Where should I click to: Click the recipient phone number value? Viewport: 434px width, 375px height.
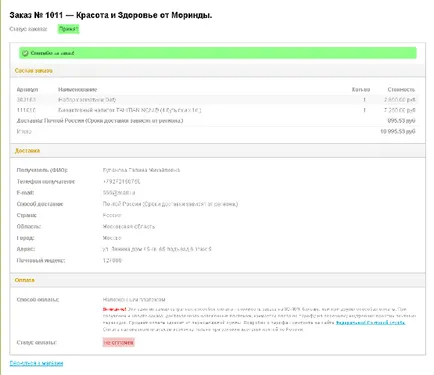pyautogui.click(x=122, y=181)
